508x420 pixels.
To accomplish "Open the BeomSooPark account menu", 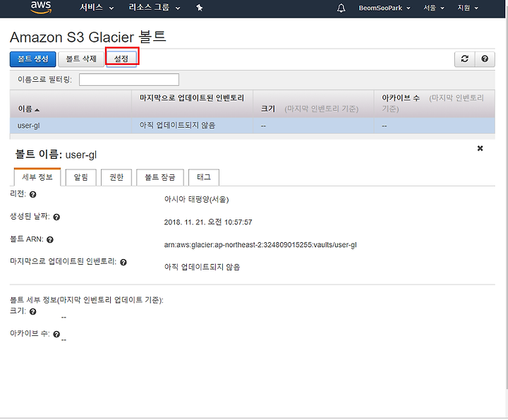I will click(x=385, y=8).
